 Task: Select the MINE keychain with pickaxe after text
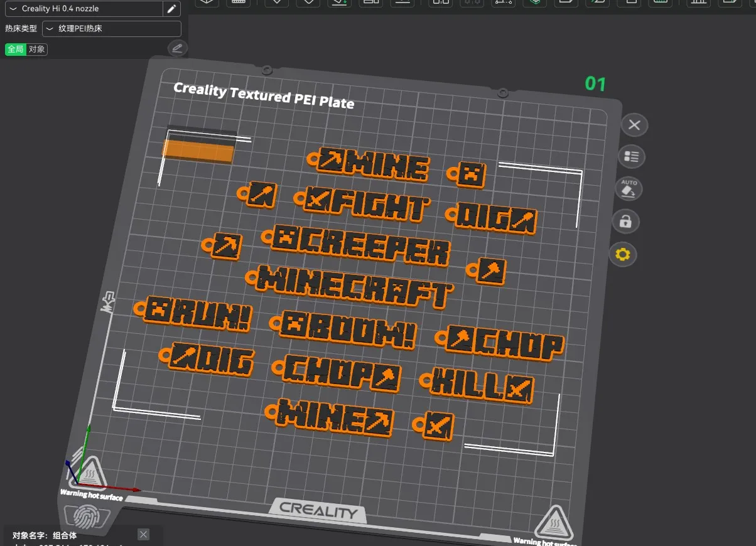pyautogui.click(x=330, y=418)
